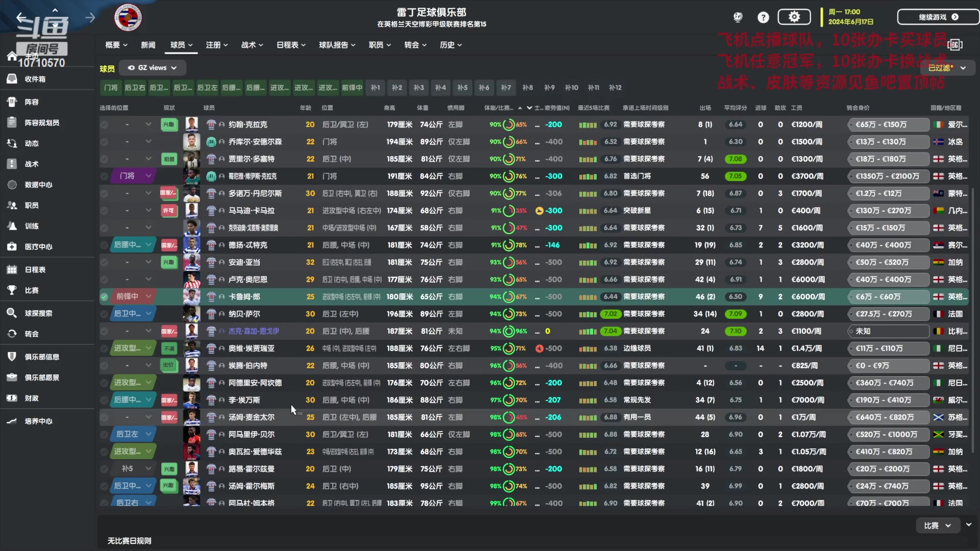Toggle selection checkbox for 德扬·忒特克
This screenshot has width=980, height=551.
[104, 245]
